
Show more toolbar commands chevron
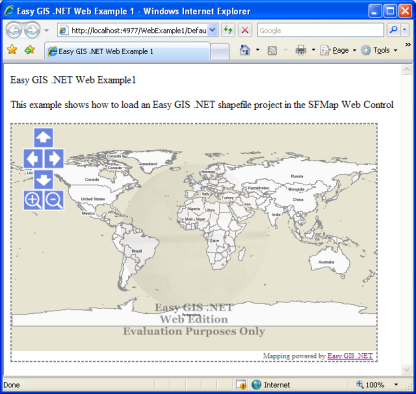click(408, 45)
